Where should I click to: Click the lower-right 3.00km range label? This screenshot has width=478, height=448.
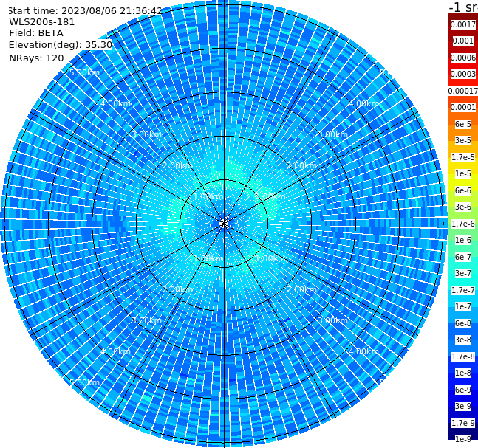click(332, 320)
